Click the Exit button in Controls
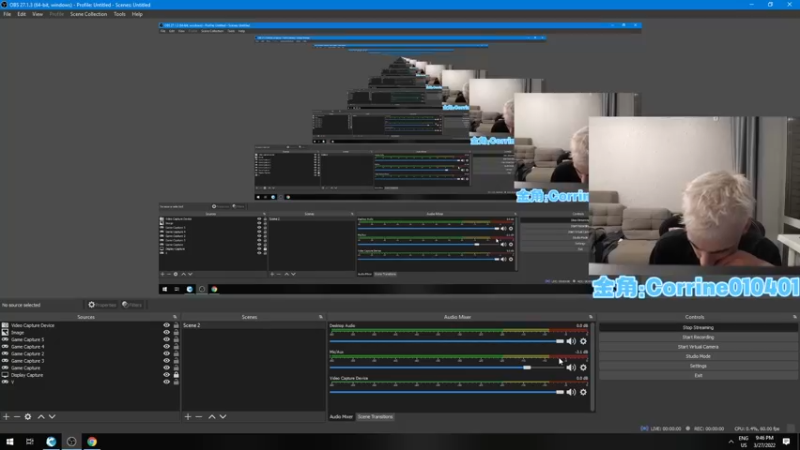The height and width of the screenshot is (450, 800). click(698, 376)
